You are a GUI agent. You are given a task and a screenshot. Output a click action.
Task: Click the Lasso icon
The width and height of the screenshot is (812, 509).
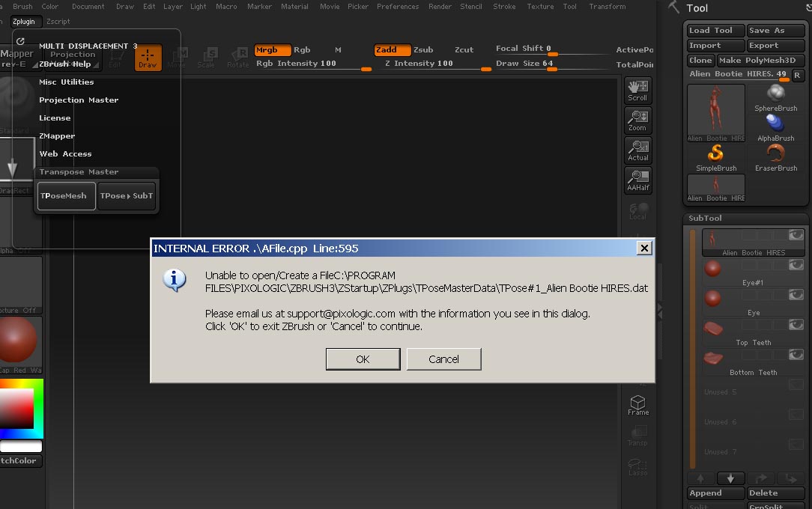[x=638, y=466]
